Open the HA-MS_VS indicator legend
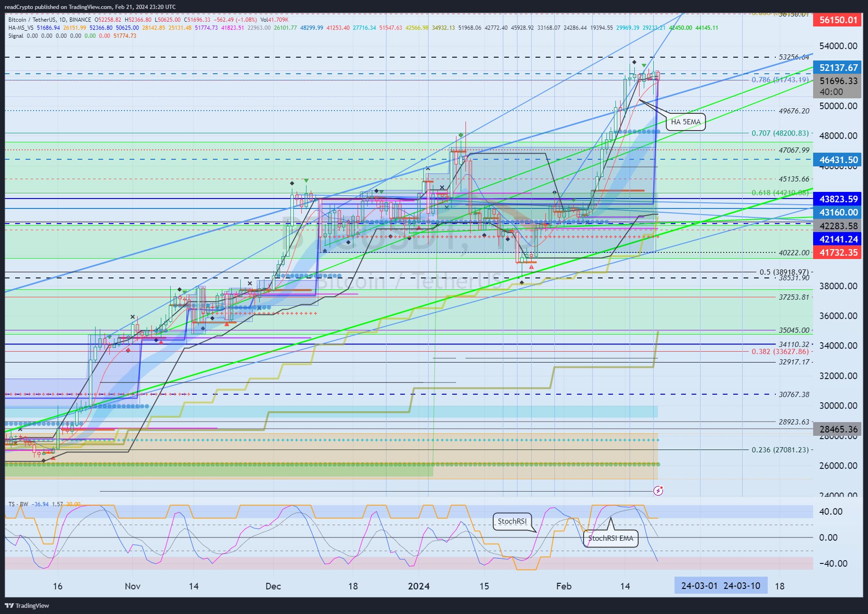 [x=21, y=28]
